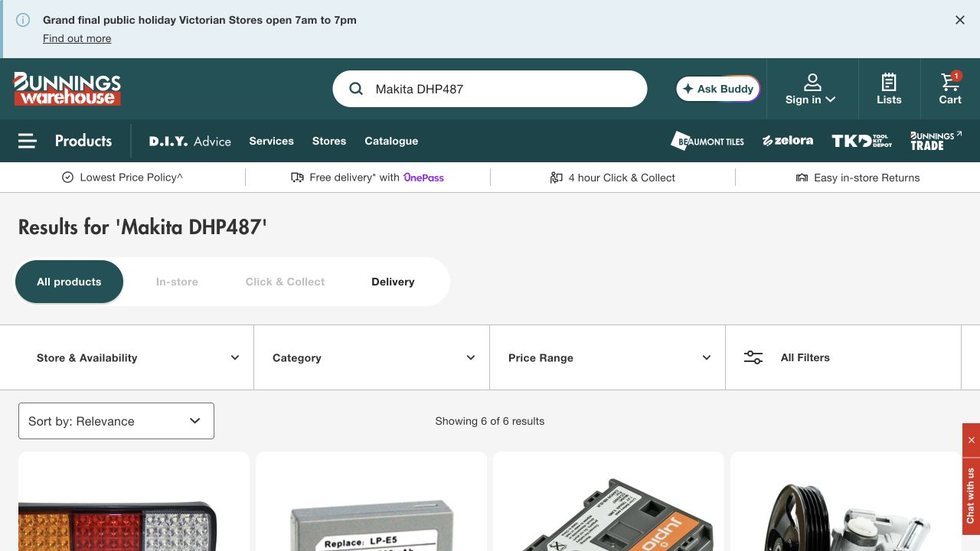Open the Products menu
The width and height of the screenshot is (980, 551).
click(x=83, y=141)
